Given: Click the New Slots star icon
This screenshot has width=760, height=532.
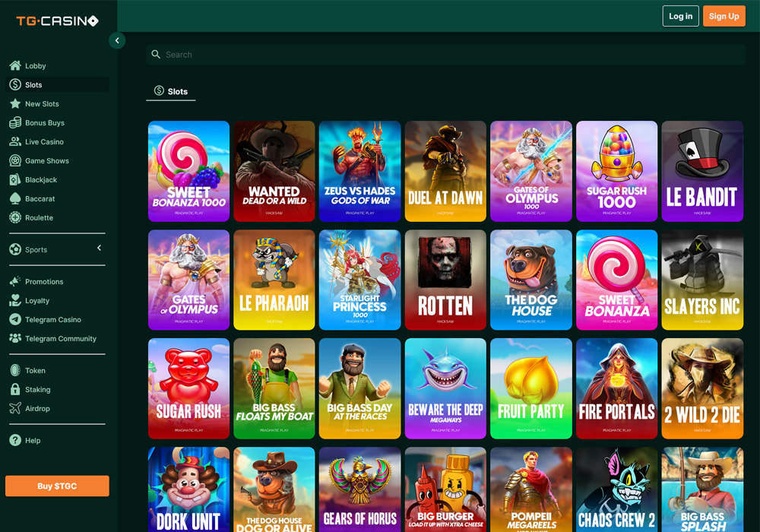Looking at the screenshot, I should [x=15, y=103].
